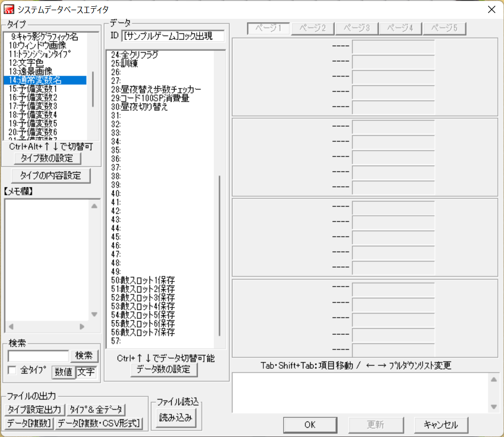Select data 24:全クリフラグ
Image resolution: width=504 pixels, height=437 pixels.
(160, 55)
